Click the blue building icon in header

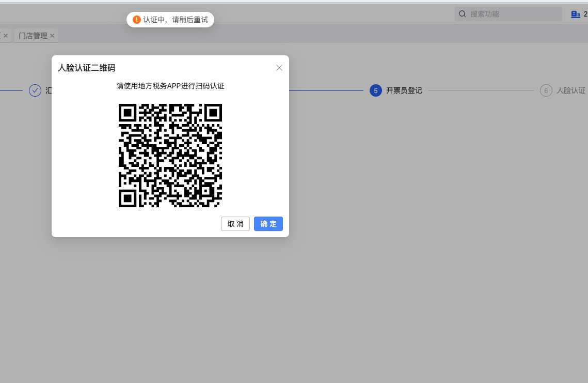coord(575,14)
